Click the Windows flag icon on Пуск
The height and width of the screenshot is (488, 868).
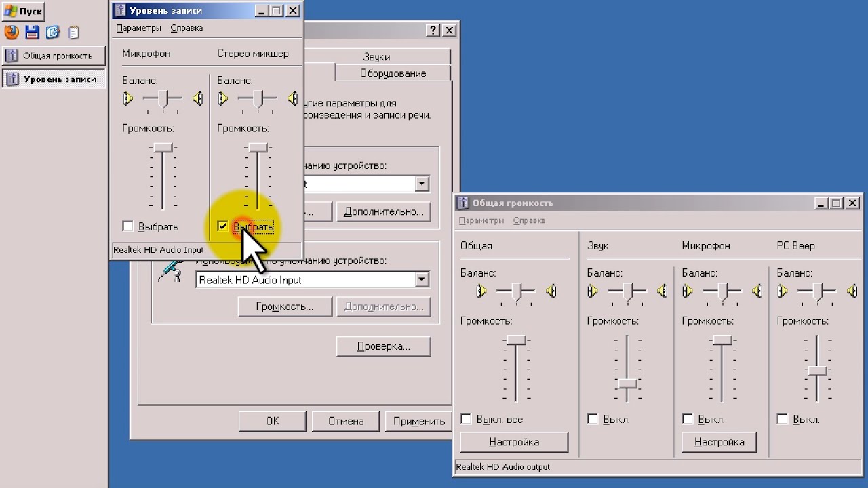11,12
